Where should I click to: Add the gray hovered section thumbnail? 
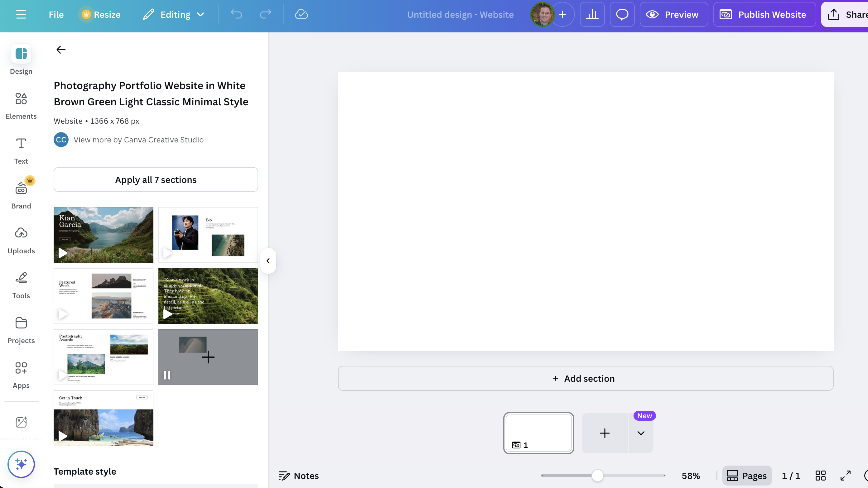coord(208,357)
